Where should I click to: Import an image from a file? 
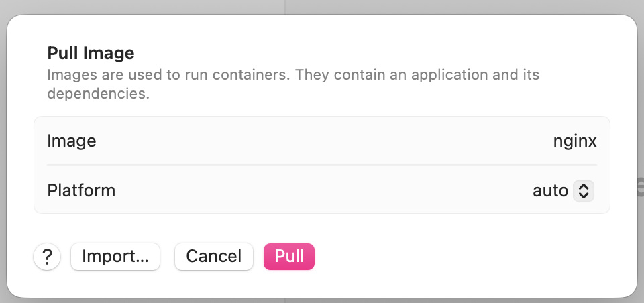click(115, 256)
